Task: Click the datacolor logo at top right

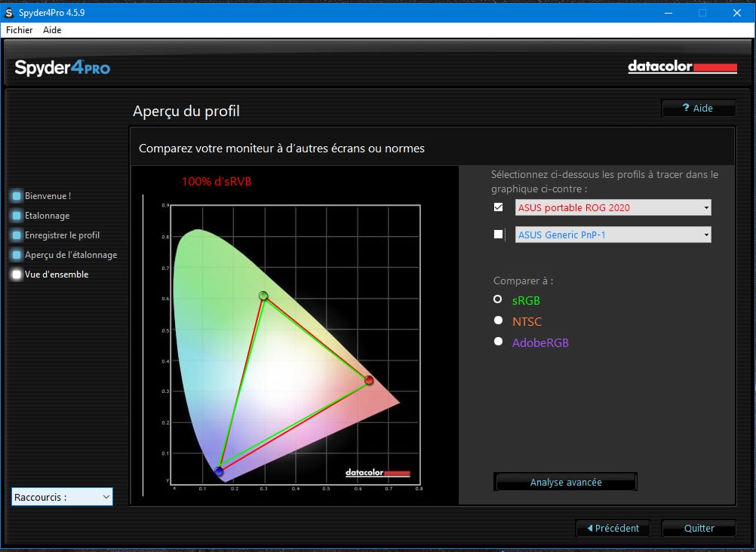Action: click(681, 66)
